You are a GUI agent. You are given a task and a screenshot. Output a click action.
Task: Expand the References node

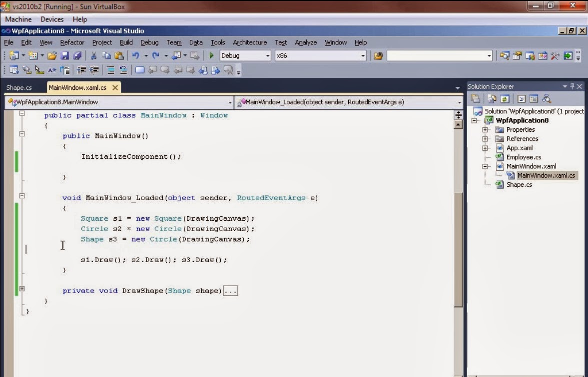tap(485, 139)
